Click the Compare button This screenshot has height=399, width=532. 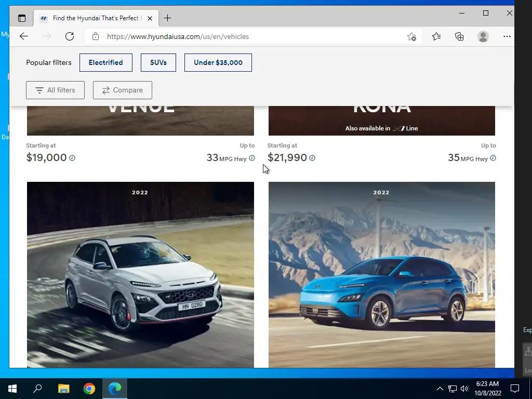tap(123, 90)
